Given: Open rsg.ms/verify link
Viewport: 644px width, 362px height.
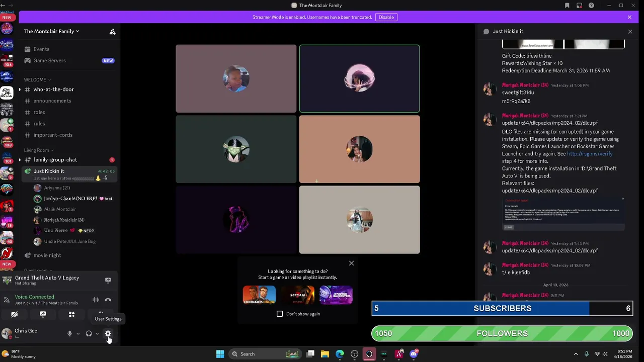Looking at the screenshot, I should [x=590, y=154].
